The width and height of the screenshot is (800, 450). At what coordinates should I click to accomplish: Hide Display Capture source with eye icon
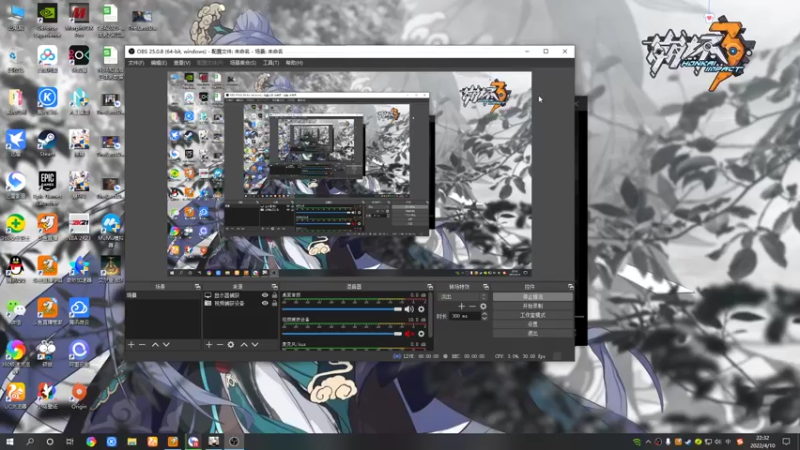click(x=265, y=295)
